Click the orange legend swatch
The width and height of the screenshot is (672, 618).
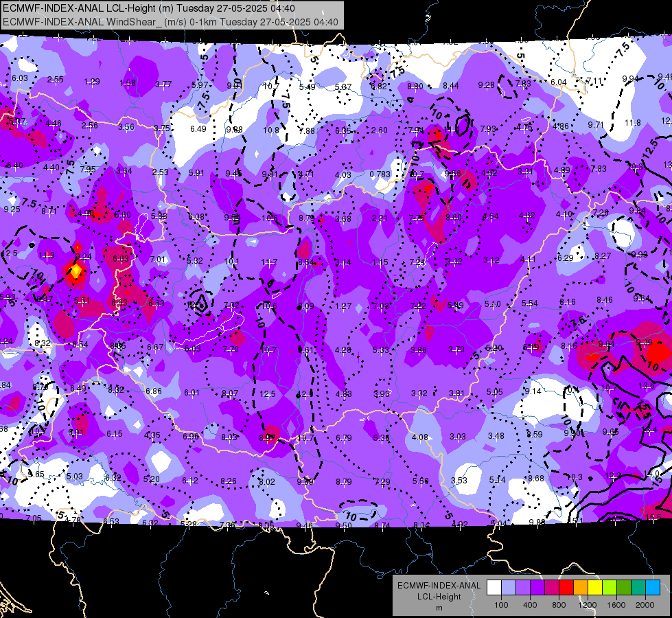click(581, 588)
